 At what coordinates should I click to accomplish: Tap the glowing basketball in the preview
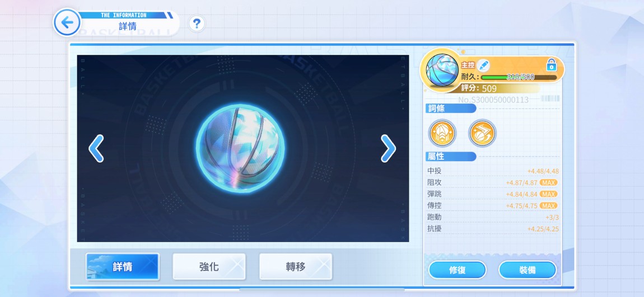tap(240, 149)
